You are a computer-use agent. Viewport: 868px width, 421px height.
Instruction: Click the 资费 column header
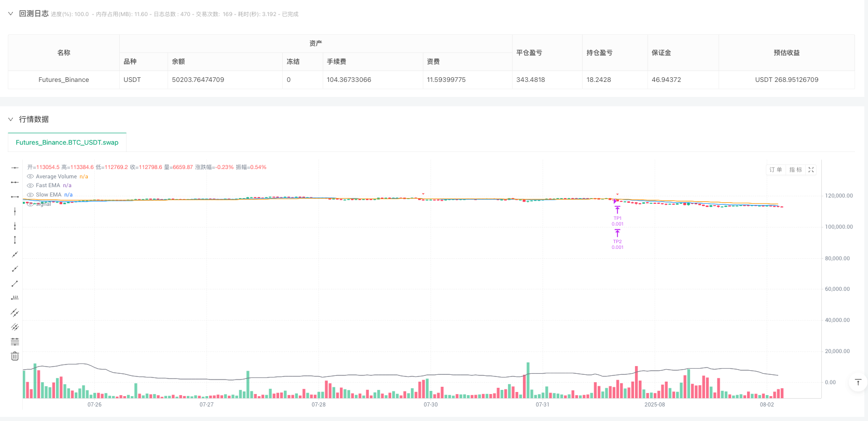coord(467,62)
